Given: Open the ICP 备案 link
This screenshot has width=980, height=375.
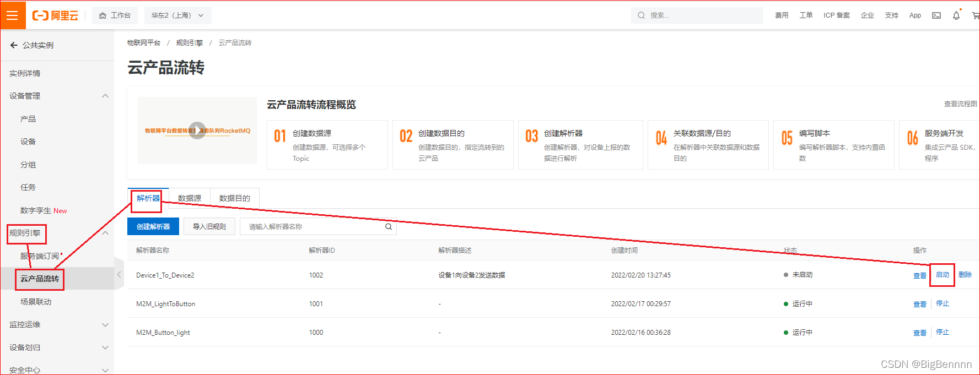Looking at the screenshot, I should tap(837, 15).
